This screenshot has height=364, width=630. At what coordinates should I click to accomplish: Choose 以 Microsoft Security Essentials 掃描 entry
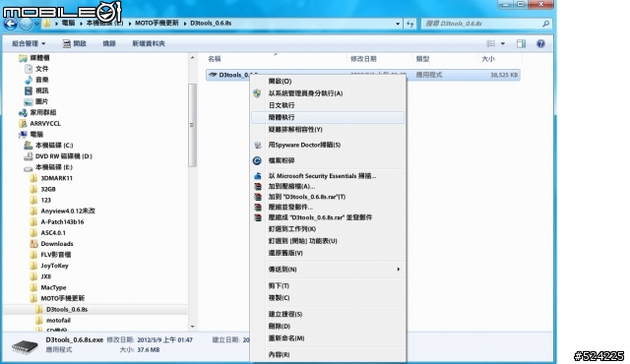click(x=328, y=176)
